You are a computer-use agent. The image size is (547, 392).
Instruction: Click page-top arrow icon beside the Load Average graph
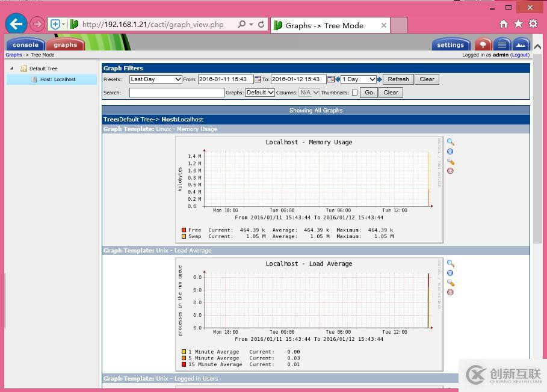(450, 292)
